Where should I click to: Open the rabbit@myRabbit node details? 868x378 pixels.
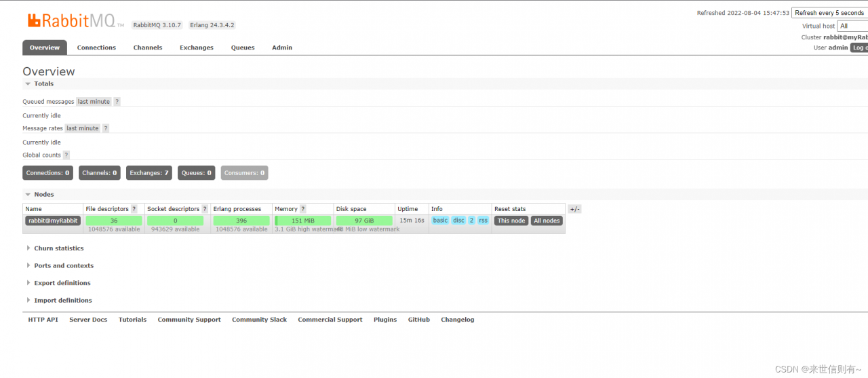[x=53, y=221]
